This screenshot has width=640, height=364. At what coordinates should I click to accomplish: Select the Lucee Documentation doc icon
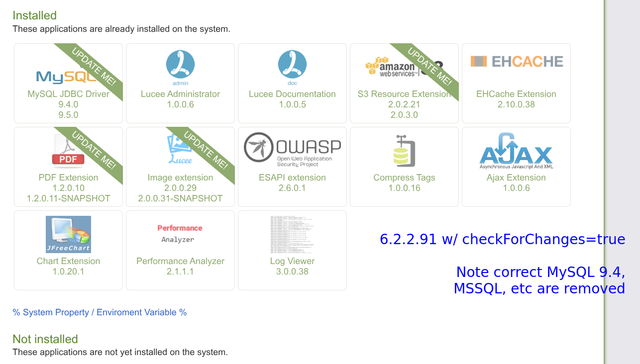coord(292,67)
